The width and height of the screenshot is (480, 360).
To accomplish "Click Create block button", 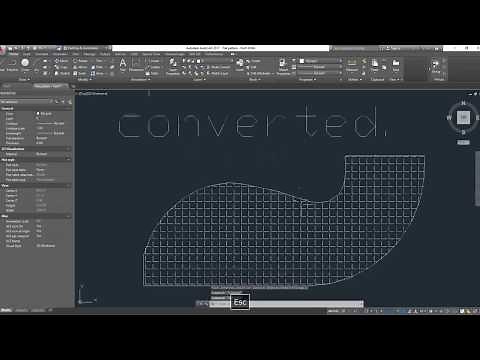I will coord(253,61).
